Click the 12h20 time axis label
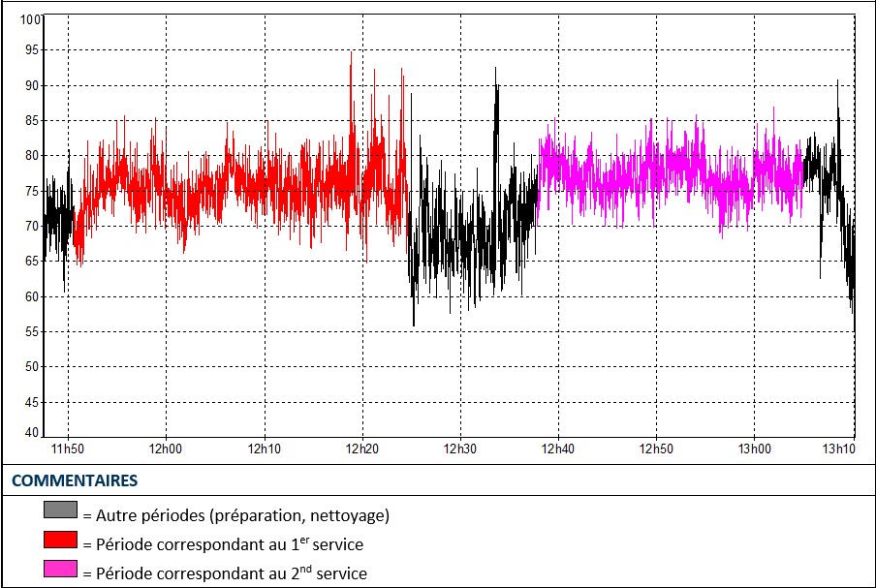 (362, 449)
